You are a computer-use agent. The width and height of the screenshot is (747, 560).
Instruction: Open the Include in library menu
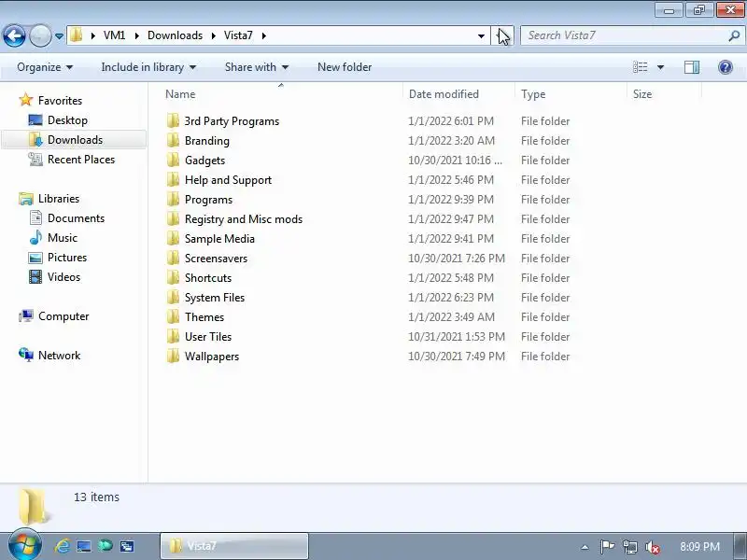point(148,67)
